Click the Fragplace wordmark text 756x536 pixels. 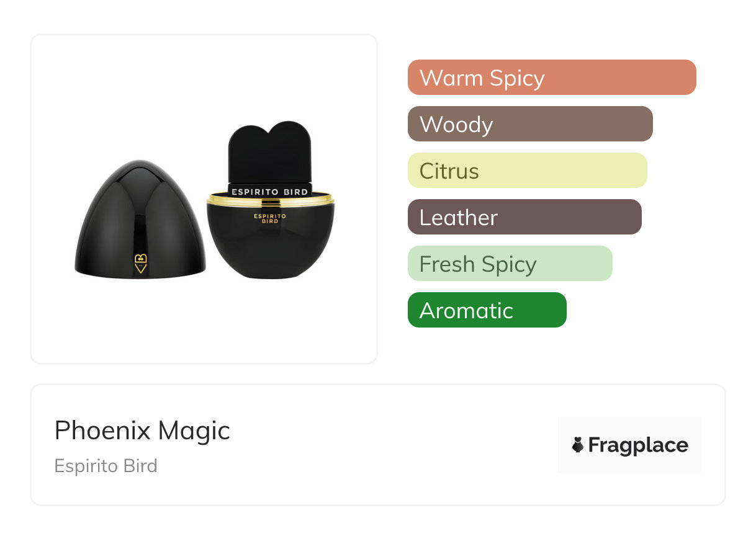(638, 445)
